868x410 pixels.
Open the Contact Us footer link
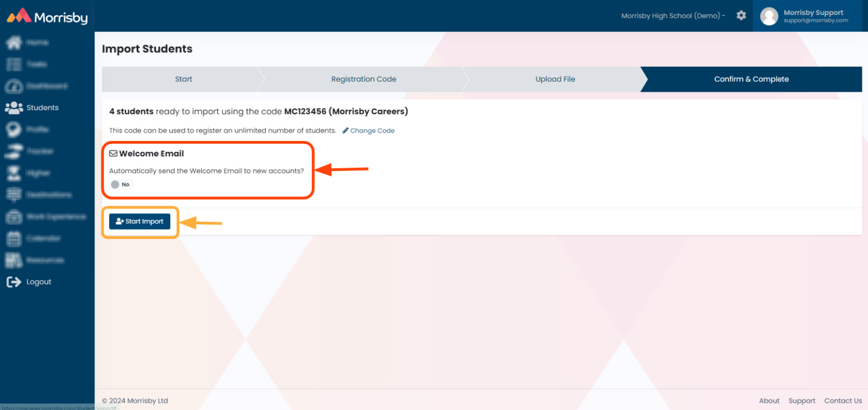point(843,401)
